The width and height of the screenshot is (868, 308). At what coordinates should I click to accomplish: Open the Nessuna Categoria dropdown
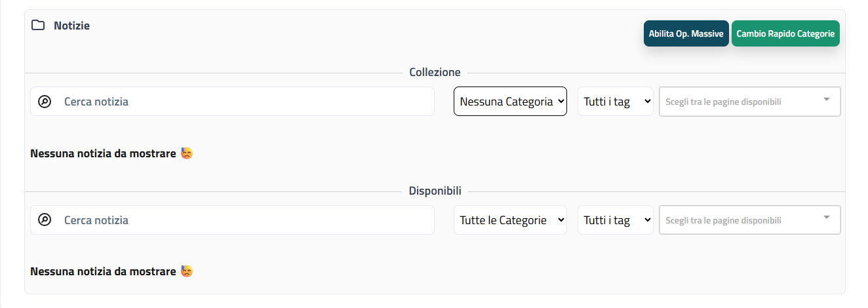(510, 102)
